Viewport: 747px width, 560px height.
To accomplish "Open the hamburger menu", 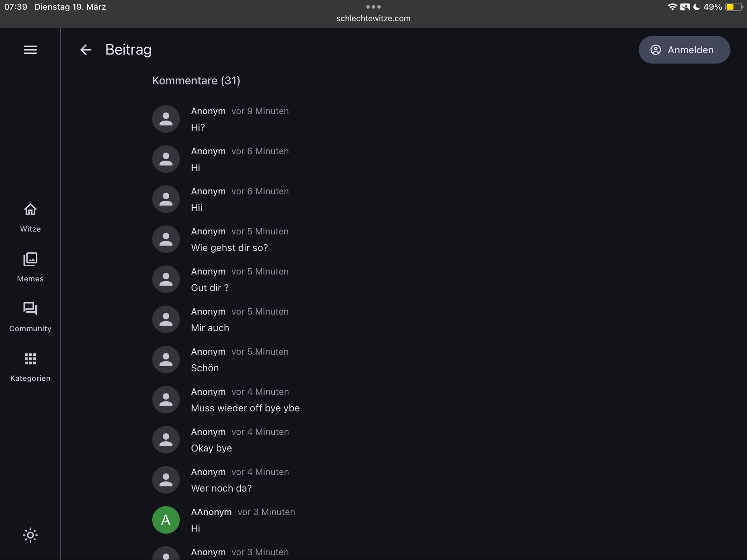I will click(30, 50).
